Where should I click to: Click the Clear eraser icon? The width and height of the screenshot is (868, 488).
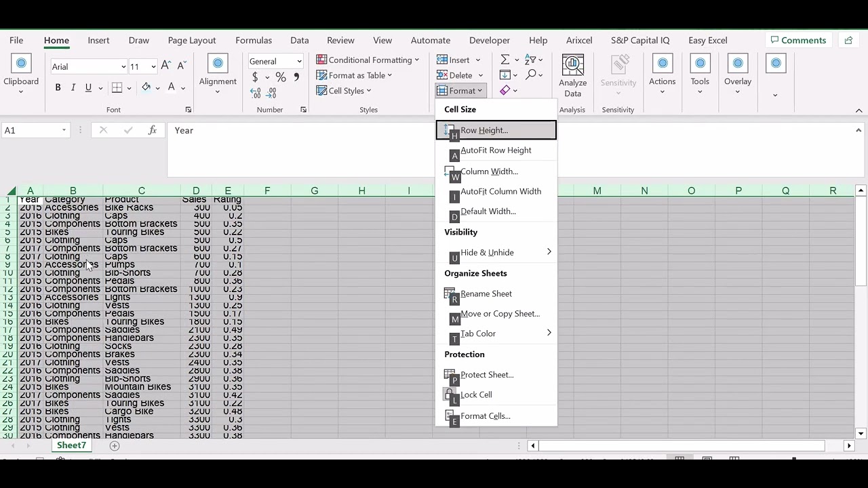pyautogui.click(x=505, y=90)
